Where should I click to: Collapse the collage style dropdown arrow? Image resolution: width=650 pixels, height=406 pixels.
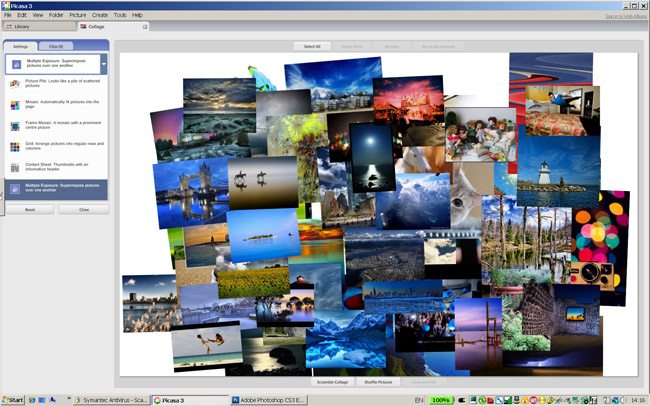pos(104,64)
